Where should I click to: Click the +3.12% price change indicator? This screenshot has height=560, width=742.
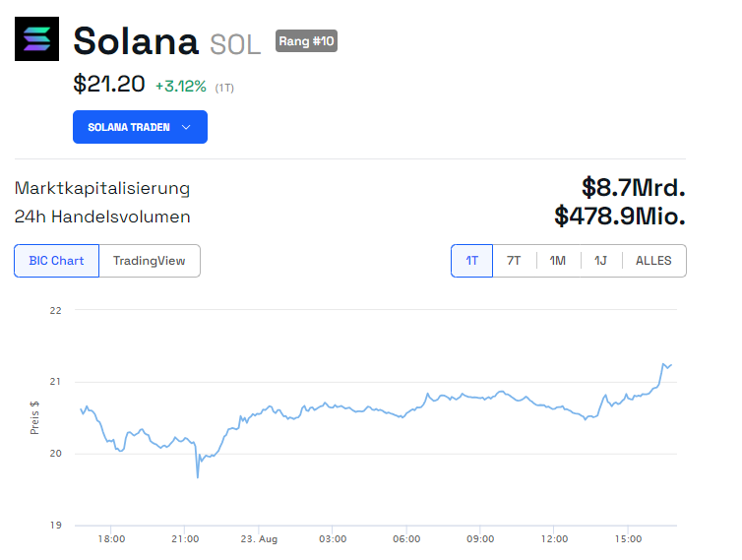(181, 86)
